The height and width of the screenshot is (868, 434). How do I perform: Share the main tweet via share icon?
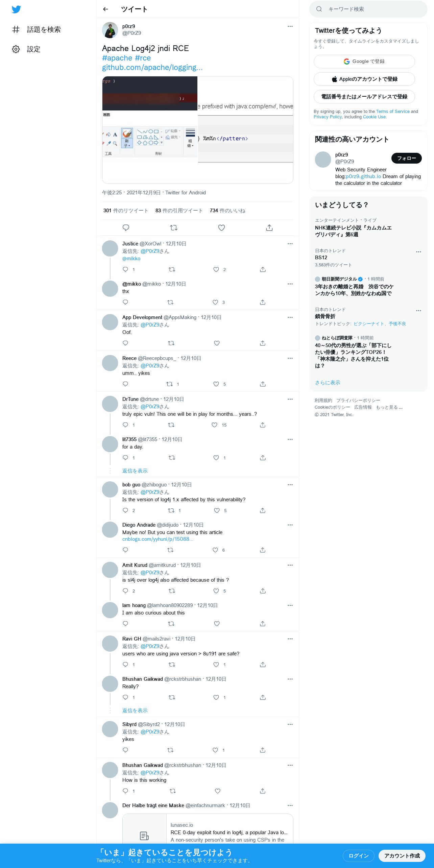(x=269, y=228)
